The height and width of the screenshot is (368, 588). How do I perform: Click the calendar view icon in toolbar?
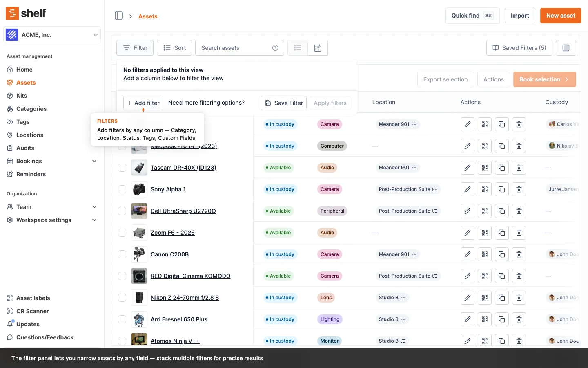click(318, 48)
